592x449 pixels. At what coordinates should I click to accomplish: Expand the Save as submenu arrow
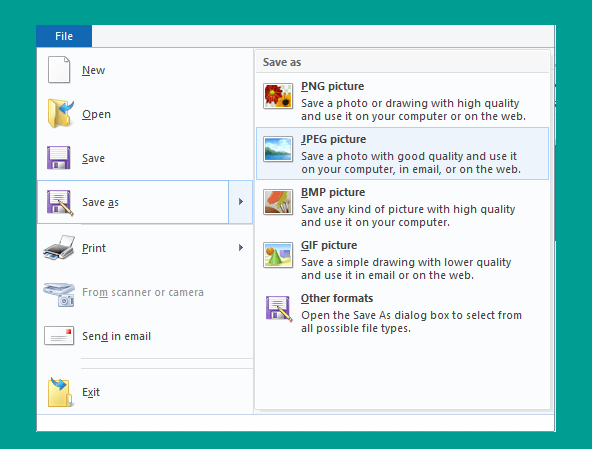[240, 202]
